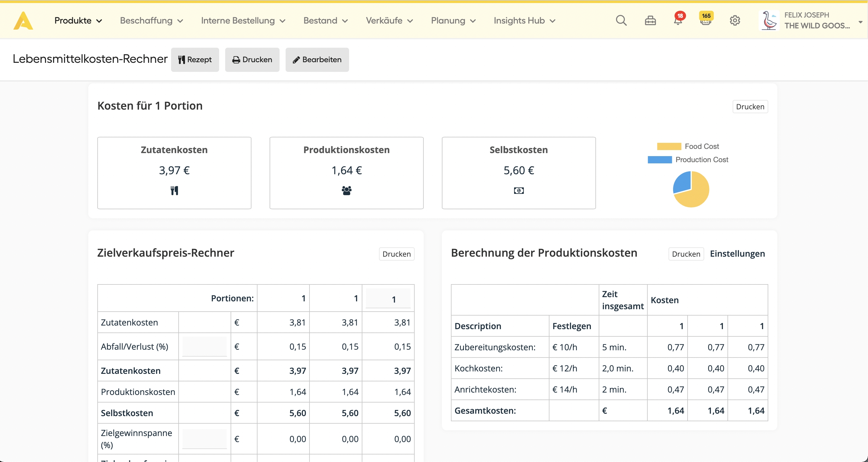Open the Insights Hub dropdown
868x462 pixels.
524,21
